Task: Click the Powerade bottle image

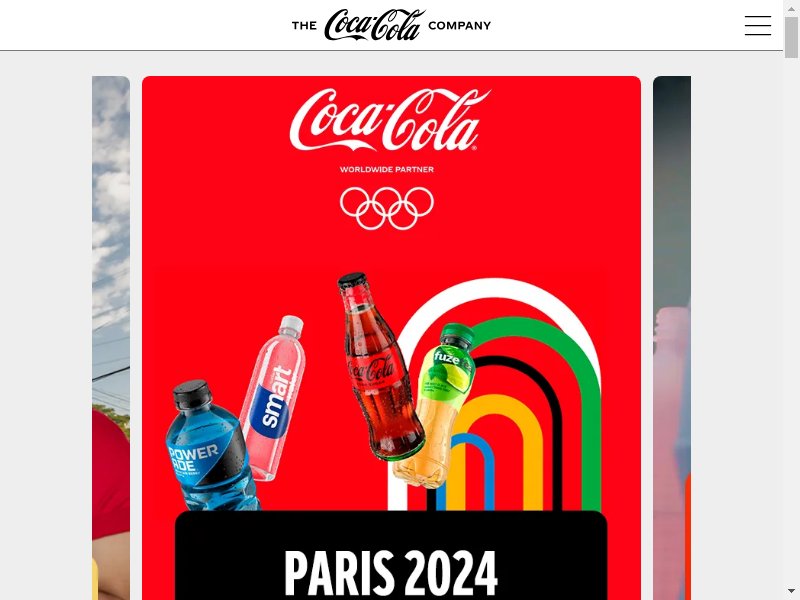Action: pyautogui.click(x=210, y=446)
